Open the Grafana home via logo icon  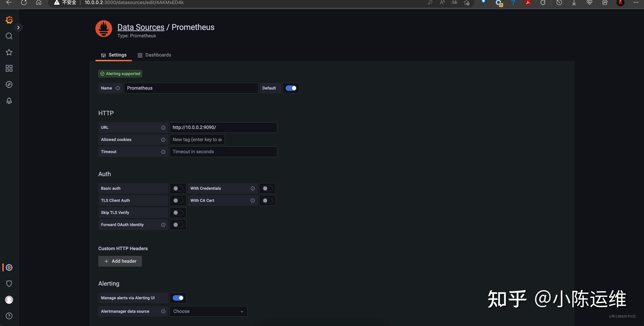coord(9,20)
